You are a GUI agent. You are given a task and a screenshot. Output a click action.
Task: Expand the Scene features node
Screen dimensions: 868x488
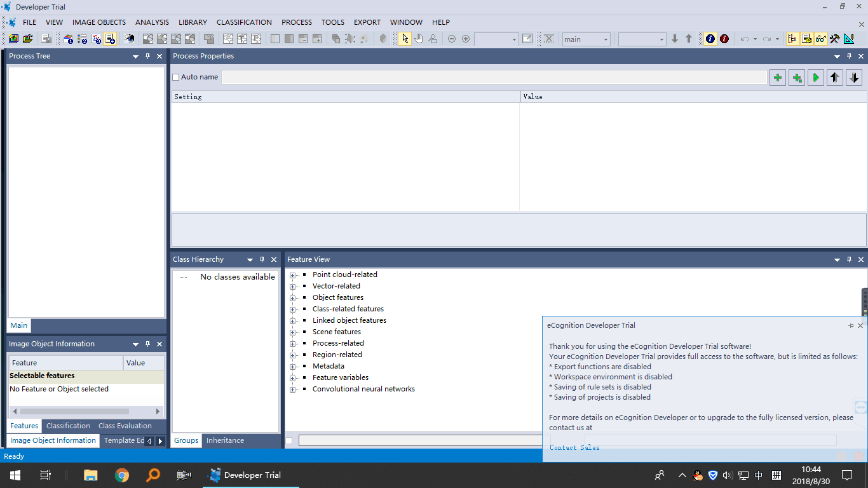pos(292,332)
